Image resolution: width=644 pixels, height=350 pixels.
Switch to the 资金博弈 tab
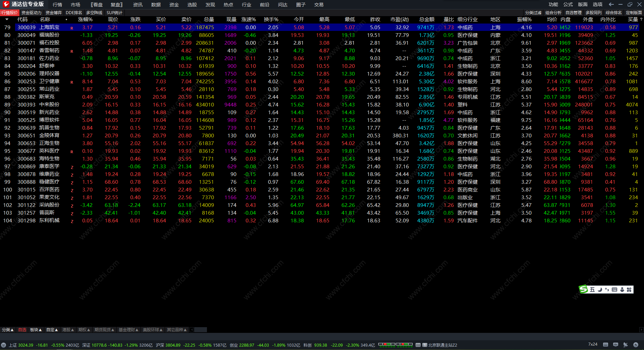54,13
